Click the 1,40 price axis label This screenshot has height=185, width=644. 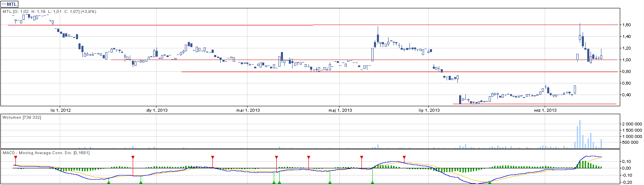[x=626, y=37]
